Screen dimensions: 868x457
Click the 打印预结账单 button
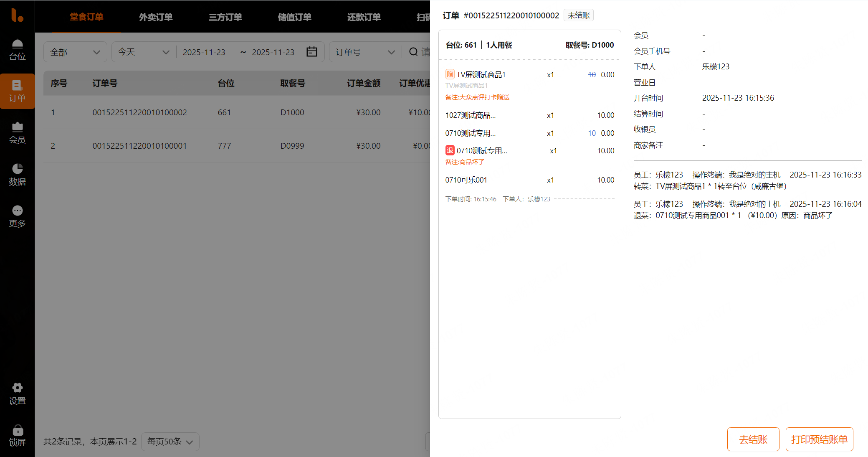coord(819,439)
